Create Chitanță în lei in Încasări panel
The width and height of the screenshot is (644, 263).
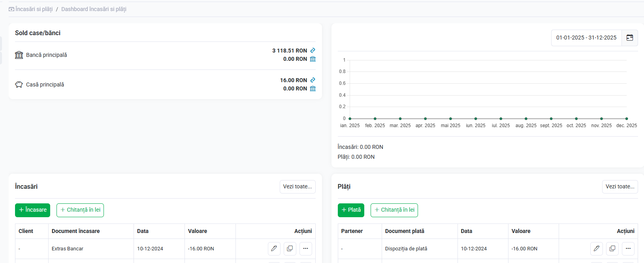[80, 210]
